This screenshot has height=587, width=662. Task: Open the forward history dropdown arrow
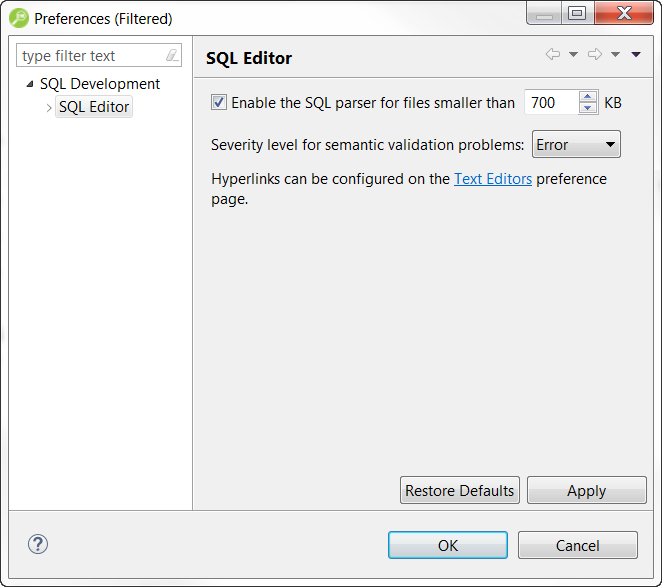pos(615,55)
